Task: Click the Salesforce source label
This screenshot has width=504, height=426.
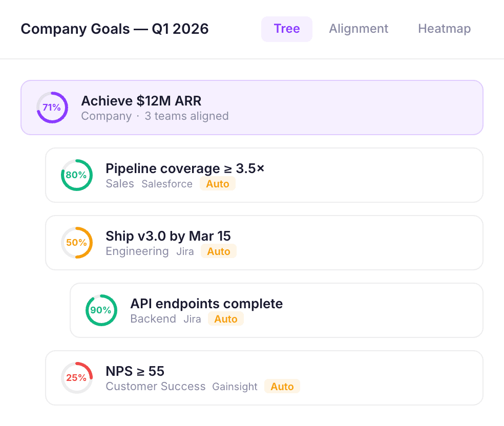Action: (167, 184)
